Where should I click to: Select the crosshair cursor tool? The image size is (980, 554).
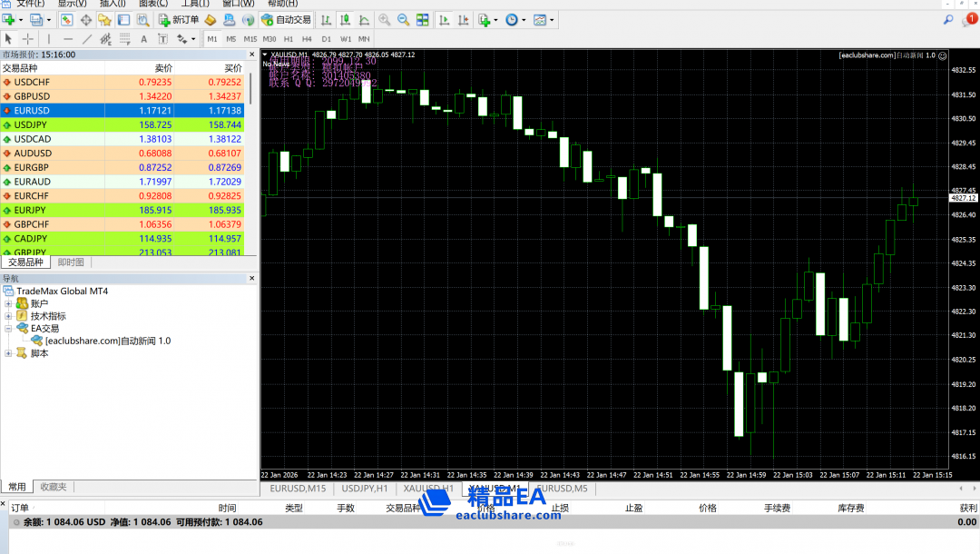tap(27, 39)
